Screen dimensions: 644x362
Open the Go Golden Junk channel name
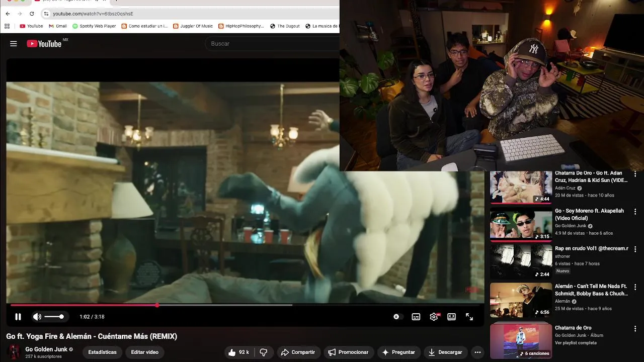[x=46, y=349]
